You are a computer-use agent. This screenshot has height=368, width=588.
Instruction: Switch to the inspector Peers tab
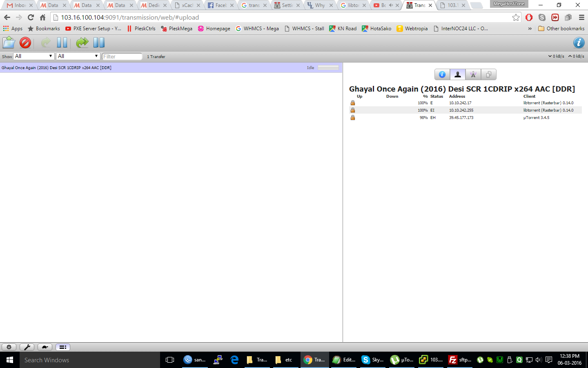pos(458,74)
